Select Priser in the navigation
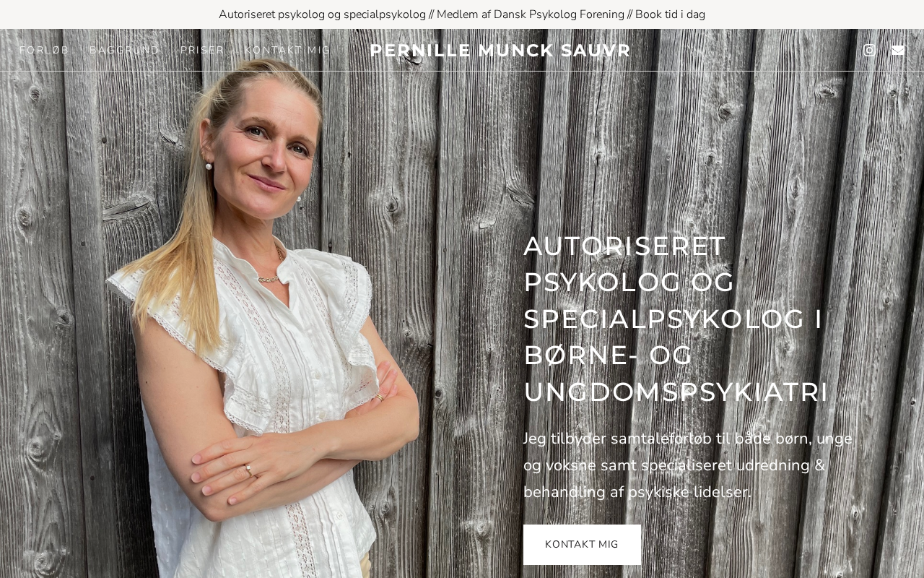The image size is (924, 578). [x=203, y=50]
